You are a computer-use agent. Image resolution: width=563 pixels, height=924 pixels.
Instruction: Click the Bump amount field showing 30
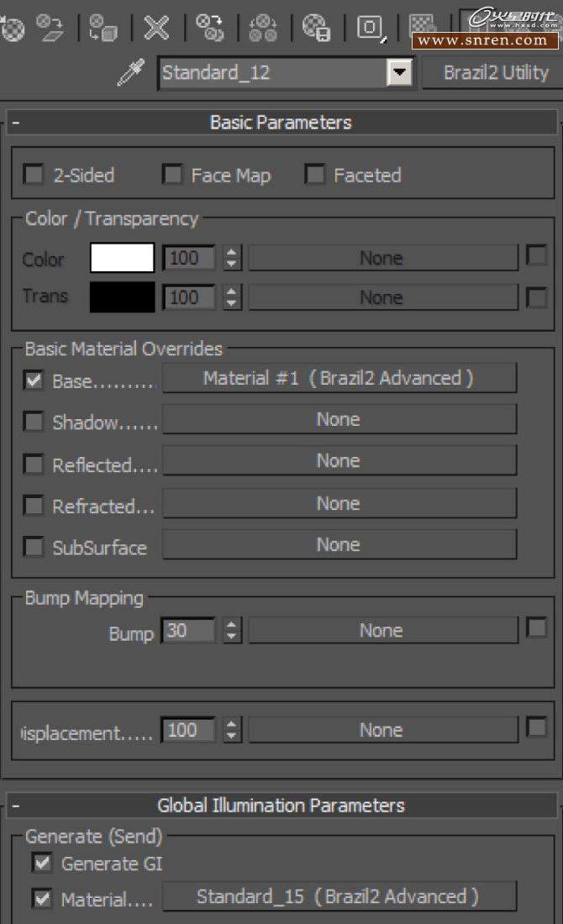click(x=189, y=631)
